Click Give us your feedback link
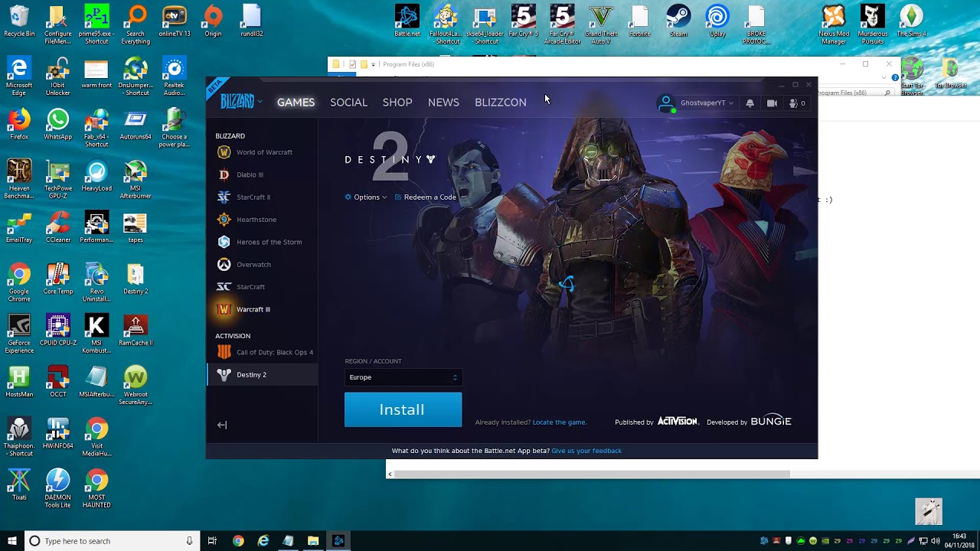980x551 pixels. point(586,451)
